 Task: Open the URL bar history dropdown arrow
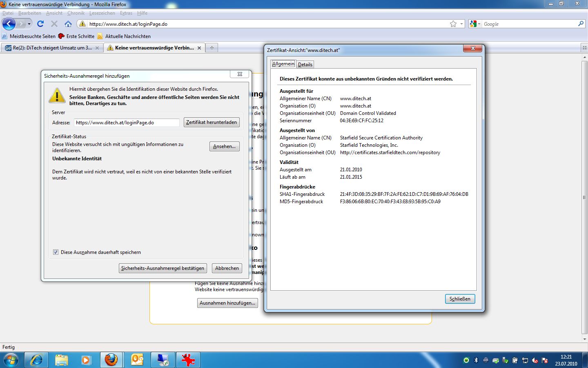point(461,24)
